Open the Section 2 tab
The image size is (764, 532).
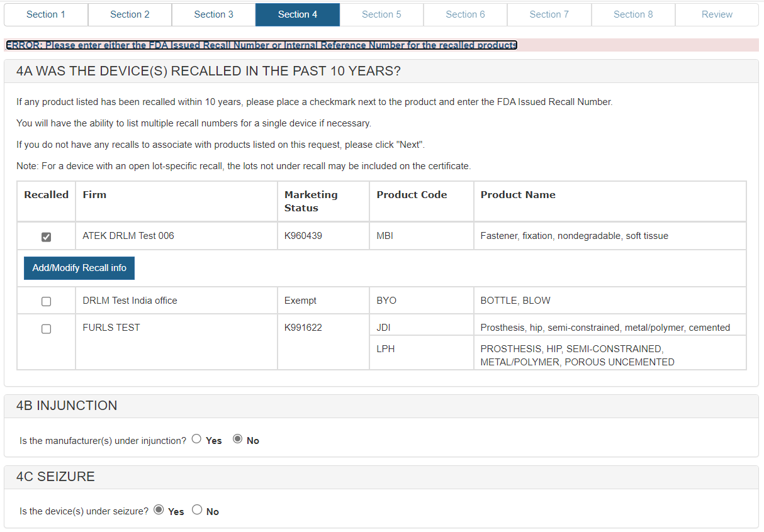click(x=130, y=14)
